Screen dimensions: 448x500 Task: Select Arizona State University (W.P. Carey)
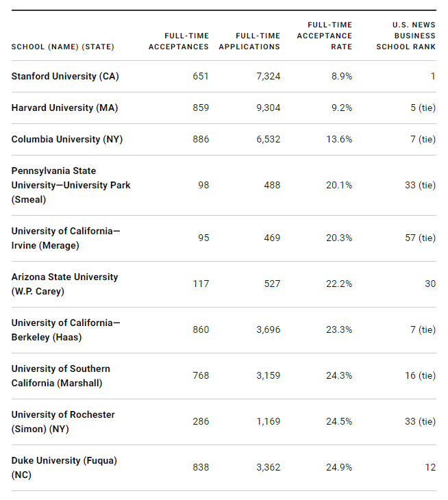[64, 284]
